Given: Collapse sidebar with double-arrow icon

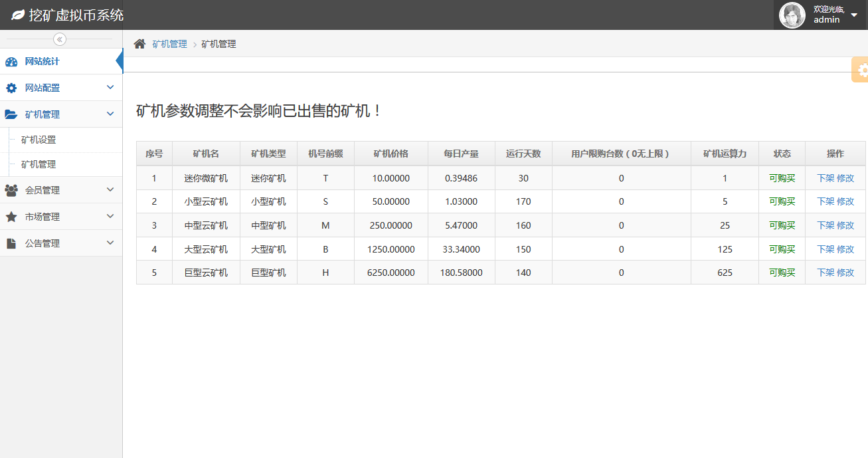Looking at the screenshot, I should (60, 39).
